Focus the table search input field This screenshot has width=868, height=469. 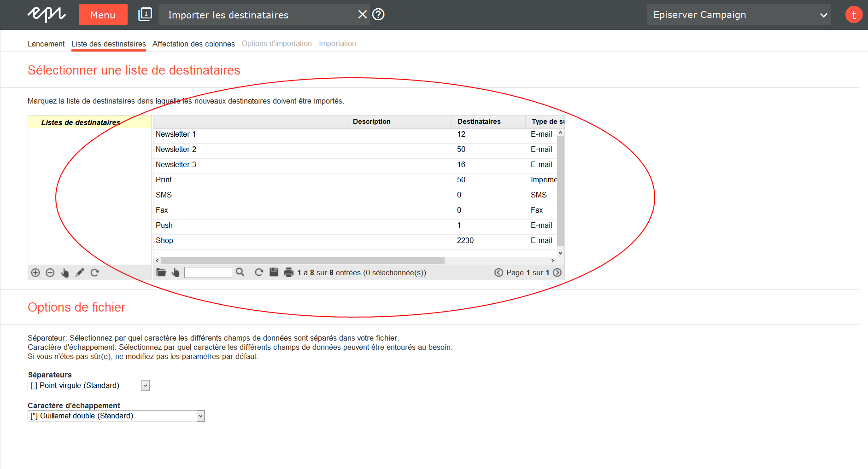pos(208,272)
